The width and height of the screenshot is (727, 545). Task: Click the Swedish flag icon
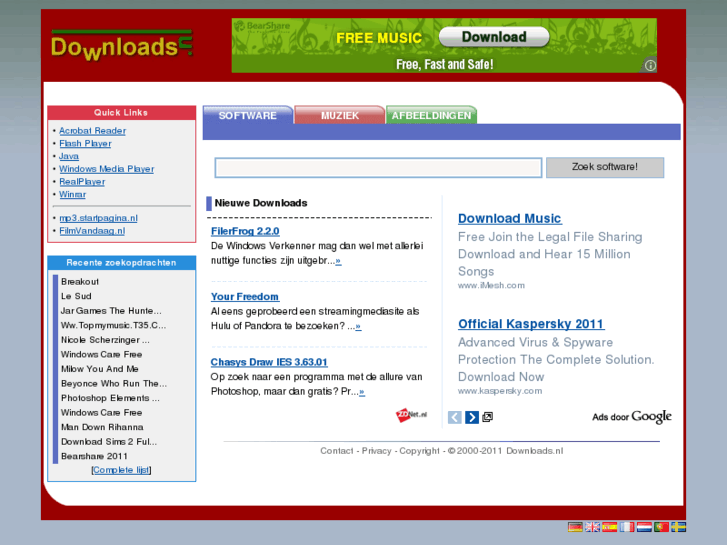coord(679,527)
